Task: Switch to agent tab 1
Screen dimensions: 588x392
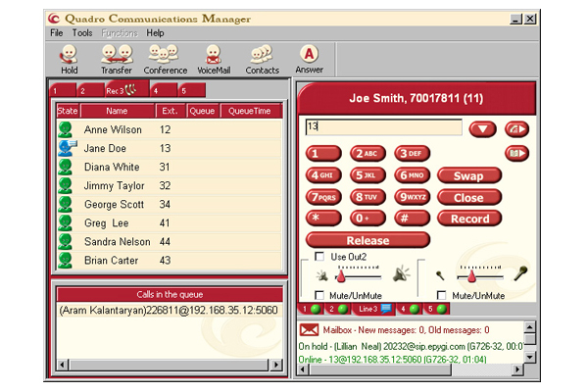Action: click(63, 90)
